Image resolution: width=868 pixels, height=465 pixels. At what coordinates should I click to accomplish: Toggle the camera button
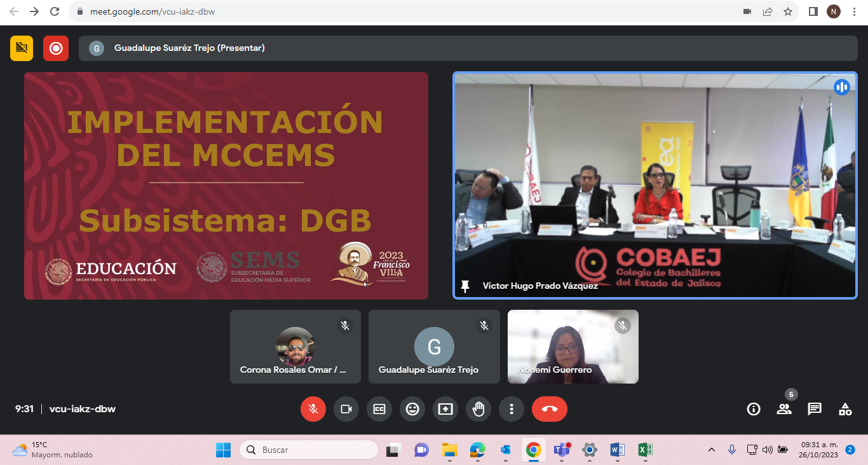(x=346, y=409)
